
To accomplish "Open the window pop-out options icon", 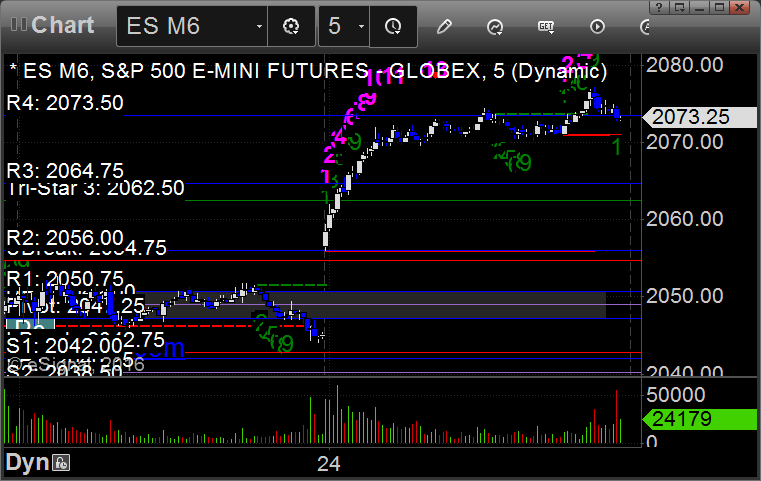I will coord(679,7).
